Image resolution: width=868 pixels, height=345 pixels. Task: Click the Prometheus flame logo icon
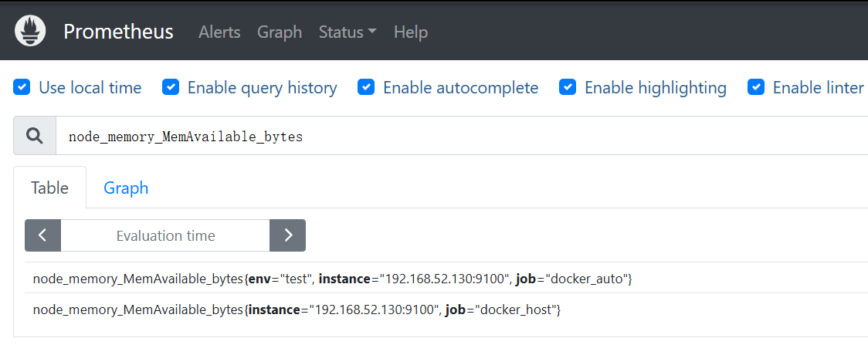point(31,32)
